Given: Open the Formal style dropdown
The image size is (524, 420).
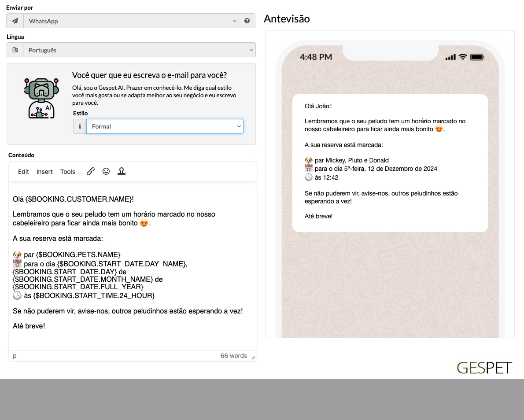Looking at the screenshot, I should tap(165, 126).
